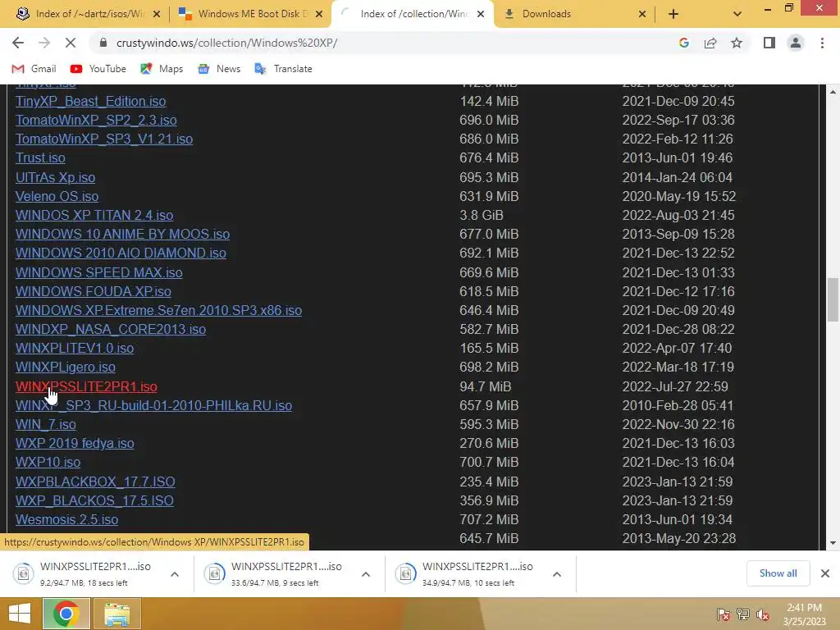840x630 pixels.
Task: Open File Explorer from the taskbar
Action: tap(116, 614)
